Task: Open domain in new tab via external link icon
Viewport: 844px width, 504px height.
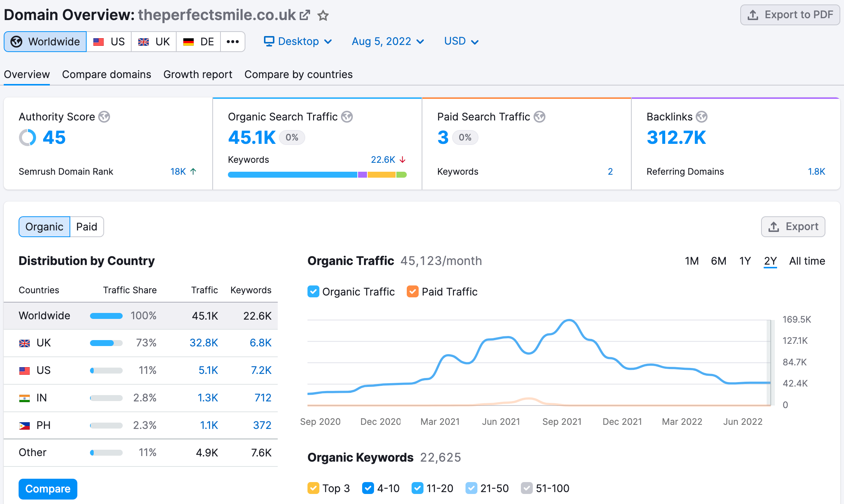Action: [305, 15]
